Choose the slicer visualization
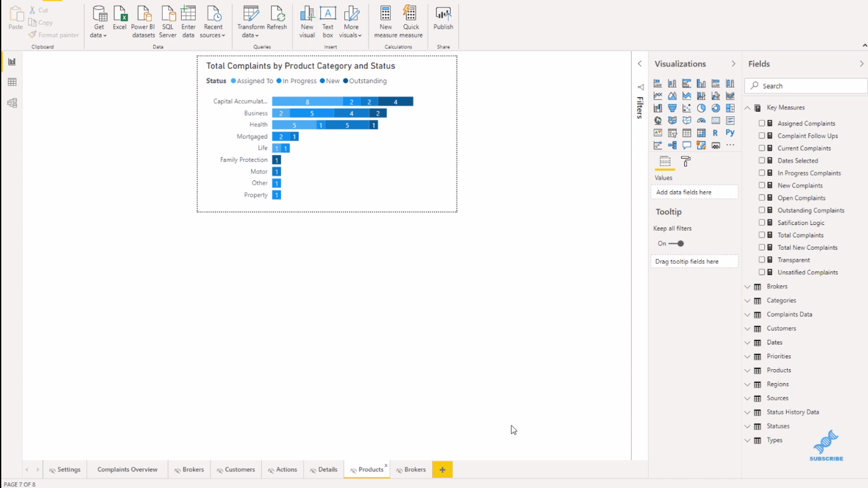 click(x=672, y=133)
